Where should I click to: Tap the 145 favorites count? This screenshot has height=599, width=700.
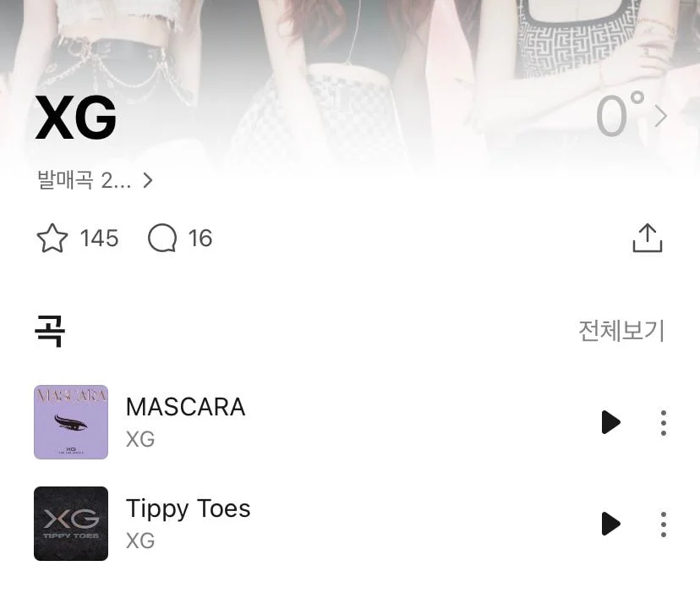coord(99,238)
